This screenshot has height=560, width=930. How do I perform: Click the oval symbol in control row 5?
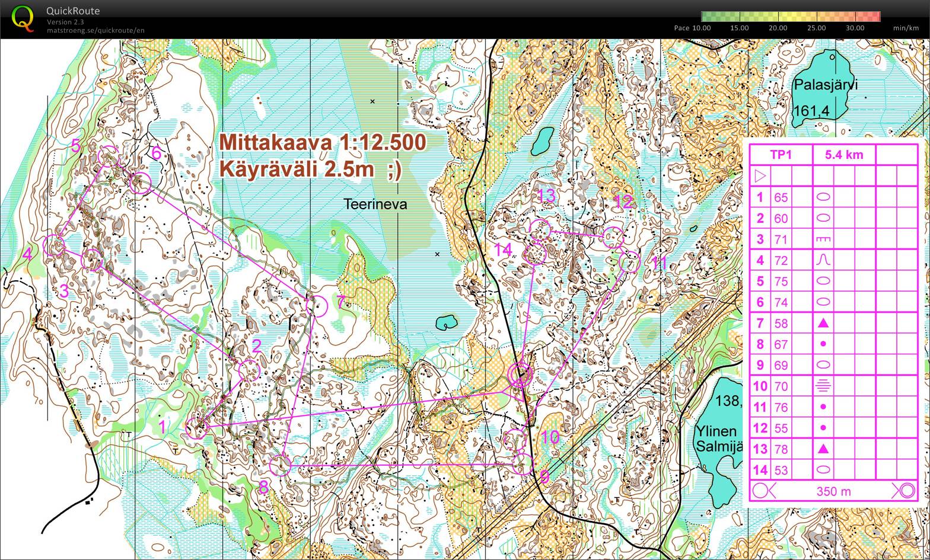click(x=823, y=281)
